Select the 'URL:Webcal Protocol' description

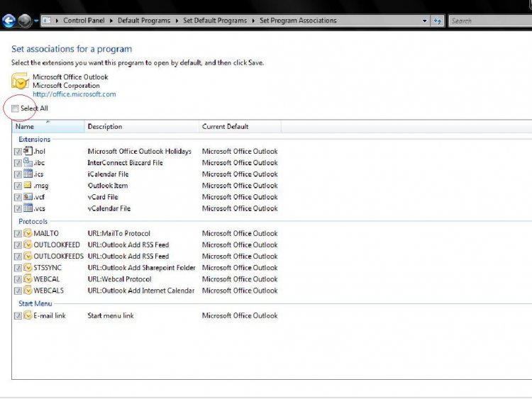[119, 279]
